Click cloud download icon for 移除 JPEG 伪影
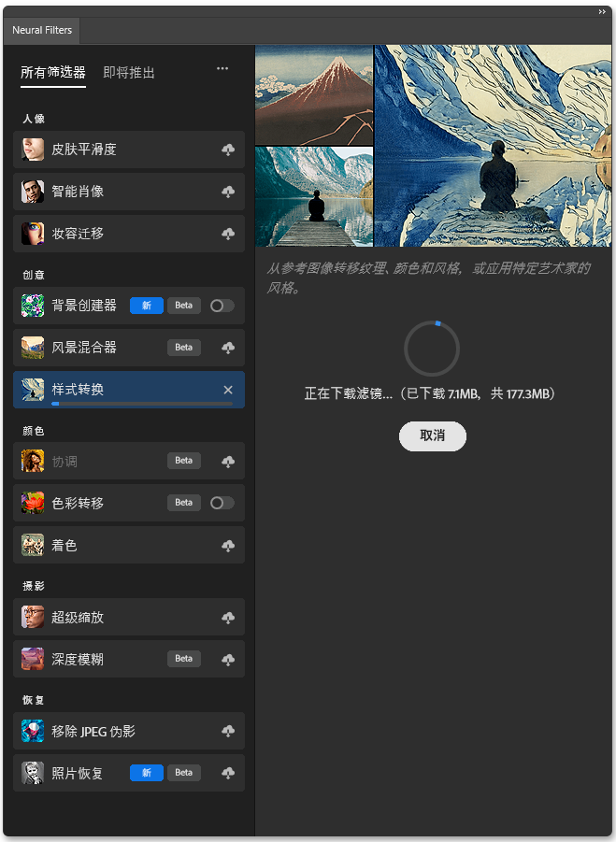 point(228,731)
